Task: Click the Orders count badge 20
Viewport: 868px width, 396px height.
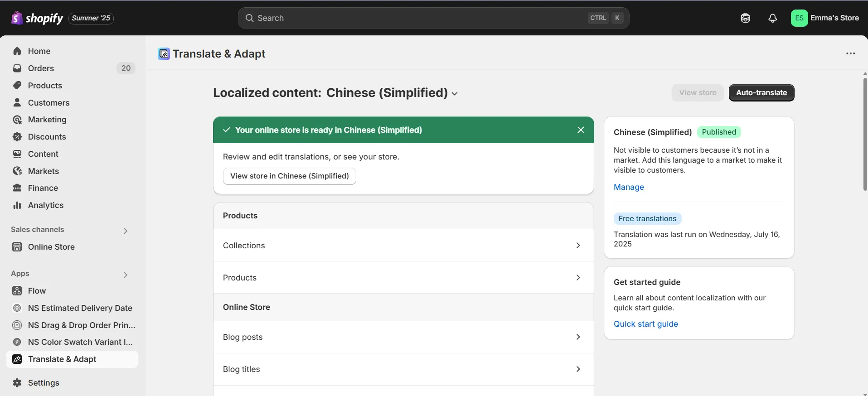Action: [x=126, y=68]
